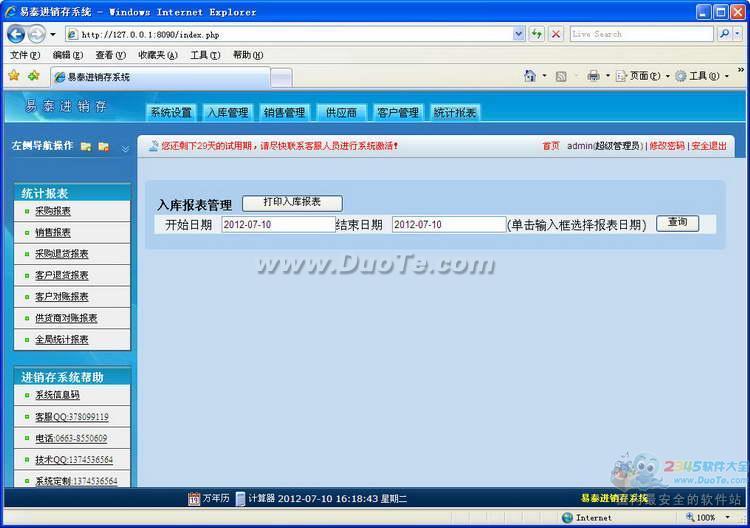Open the 销售管理 navigation tab
The height and width of the screenshot is (528, 750).
click(285, 112)
